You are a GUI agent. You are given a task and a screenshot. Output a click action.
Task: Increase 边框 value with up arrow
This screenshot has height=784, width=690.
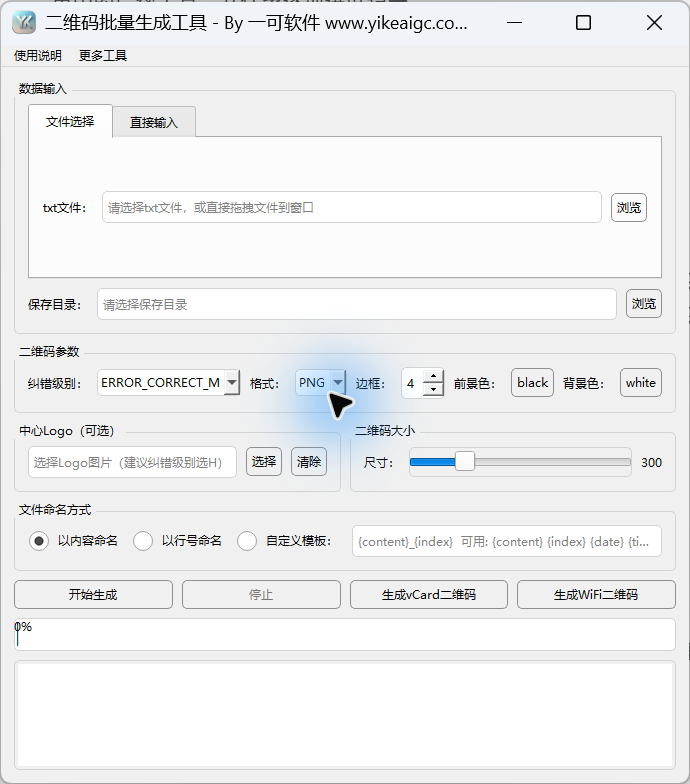[434, 376]
